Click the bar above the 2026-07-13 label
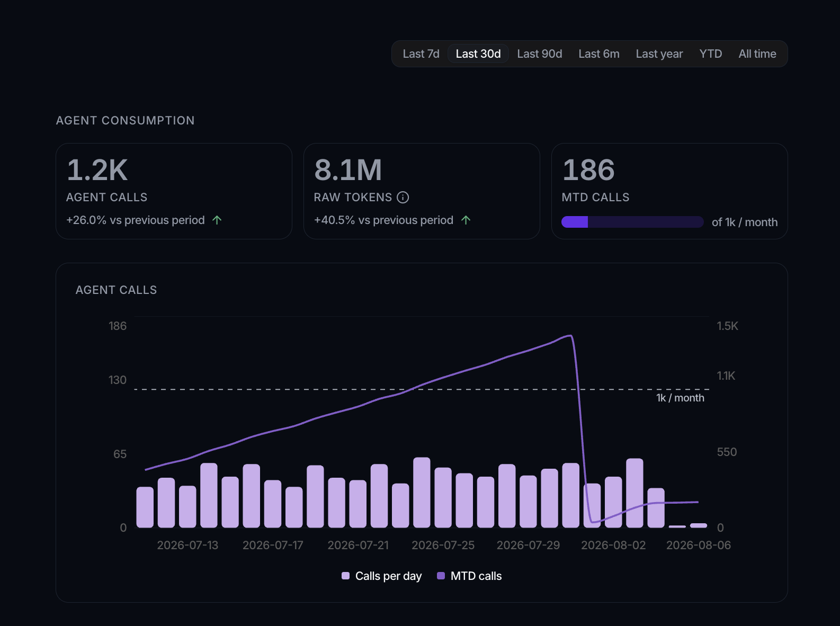 pos(187,507)
